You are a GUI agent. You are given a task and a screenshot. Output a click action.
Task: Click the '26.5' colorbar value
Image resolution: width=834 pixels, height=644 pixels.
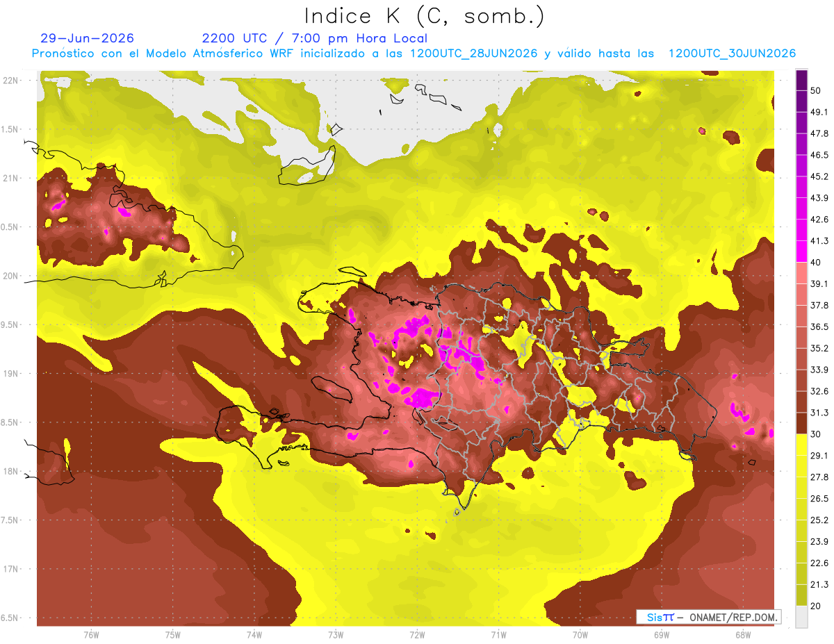click(x=819, y=498)
